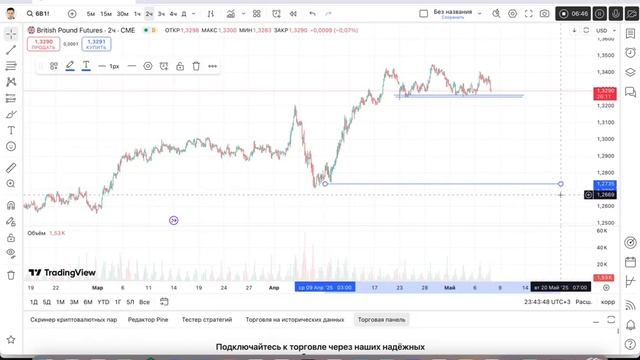Delete the selected drawing
Screen dimensions: 640x360
(196, 66)
